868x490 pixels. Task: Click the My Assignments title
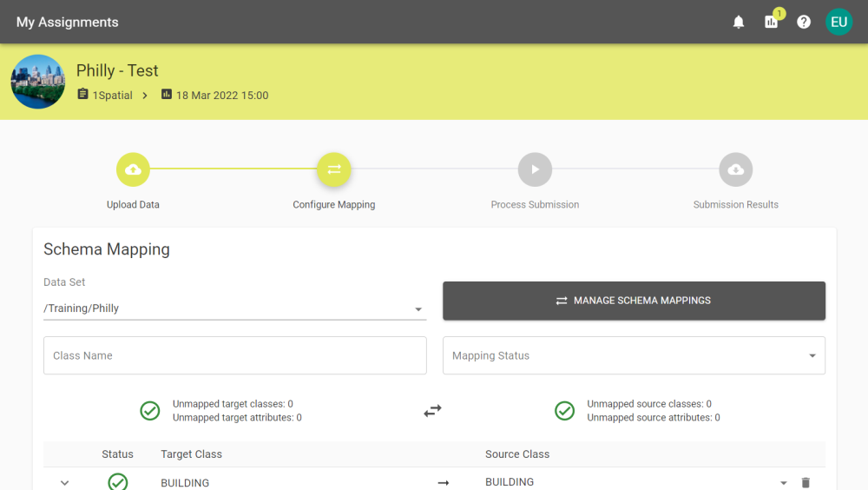pyautogui.click(x=67, y=23)
